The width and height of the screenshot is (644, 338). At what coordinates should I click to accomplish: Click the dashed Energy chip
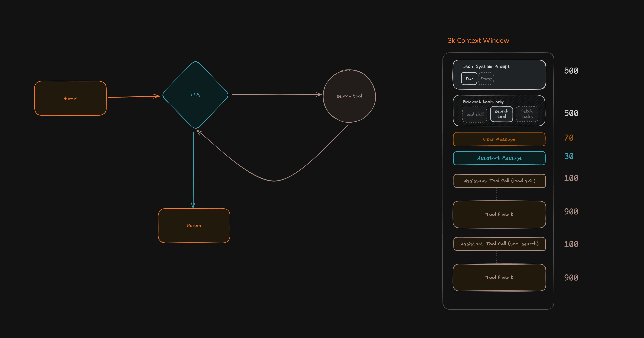pos(486,79)
